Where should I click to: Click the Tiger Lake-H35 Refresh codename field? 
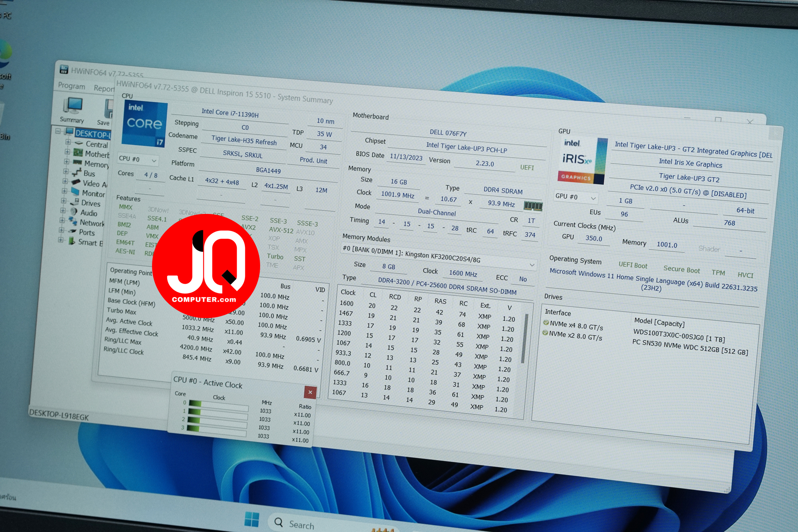[244, 140]
